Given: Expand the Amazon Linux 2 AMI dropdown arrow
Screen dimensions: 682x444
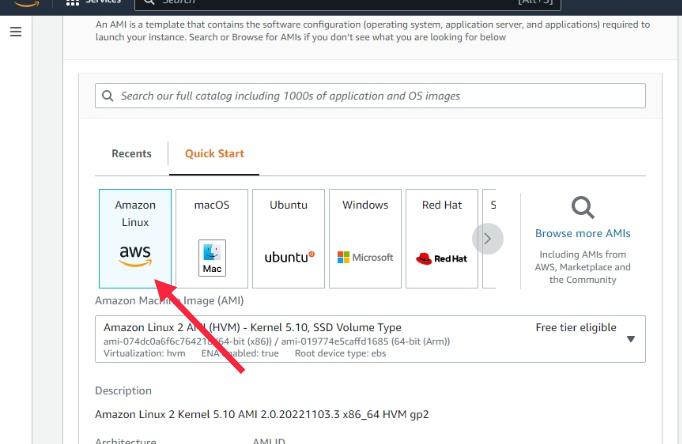Looking at the screenshot, I should point(631,339).
